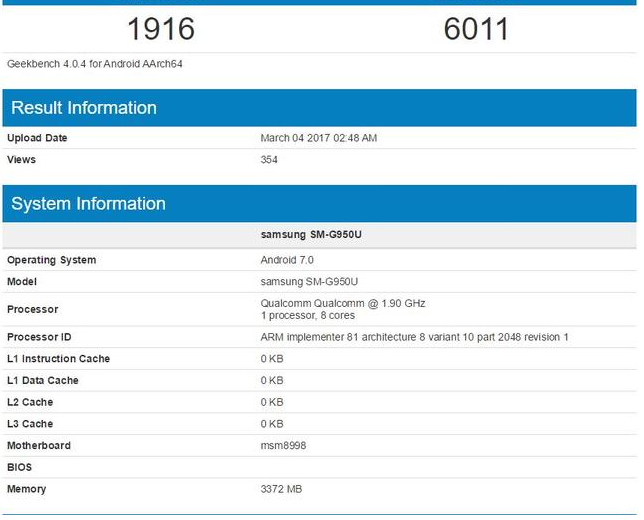This screenshot has height=520, width=644.
Task: Select the 1 processor, 8 cores text
Action: tap(308, 315)
